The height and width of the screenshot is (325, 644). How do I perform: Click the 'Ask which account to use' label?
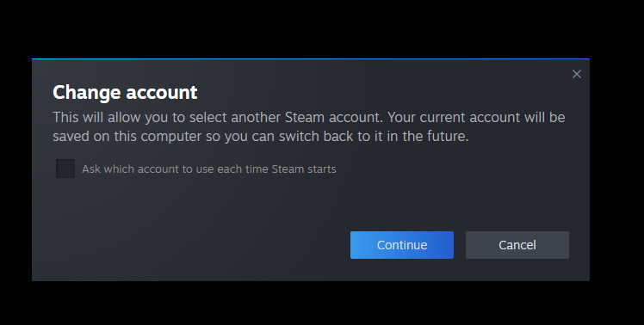(209, 169)
